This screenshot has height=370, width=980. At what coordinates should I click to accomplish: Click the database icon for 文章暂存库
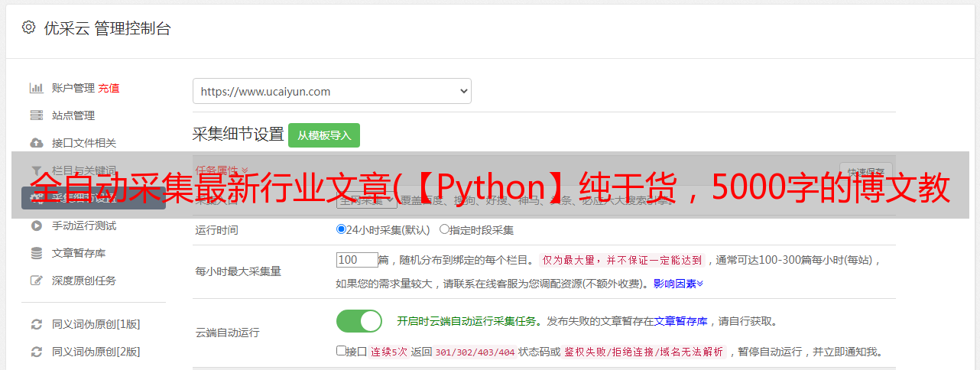36,253
